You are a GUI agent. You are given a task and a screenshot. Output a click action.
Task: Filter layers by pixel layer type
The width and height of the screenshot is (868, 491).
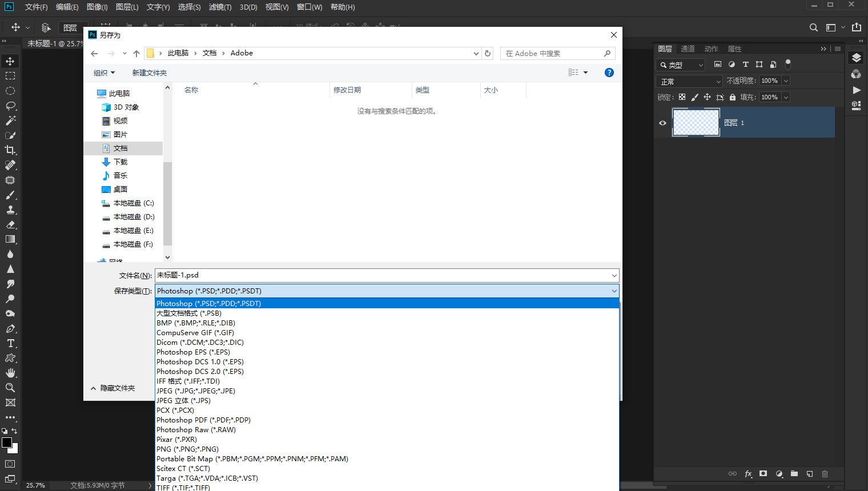718,65
